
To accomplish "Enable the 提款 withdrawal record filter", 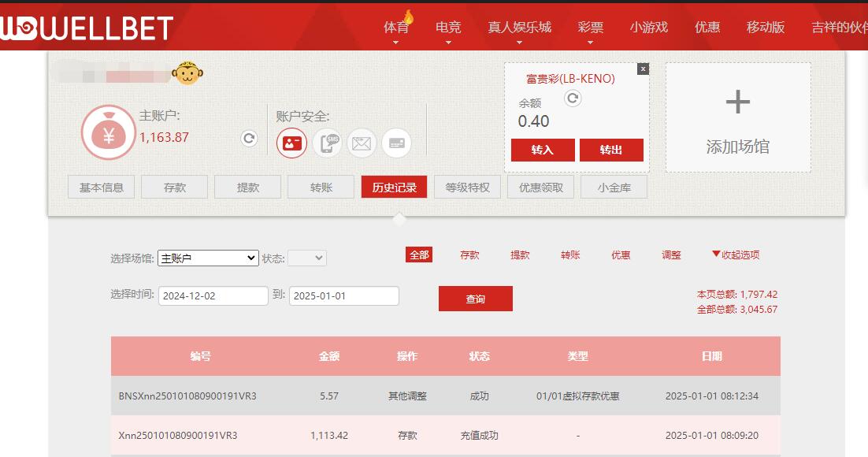I will pyautogui.click(x=519, y=255).
